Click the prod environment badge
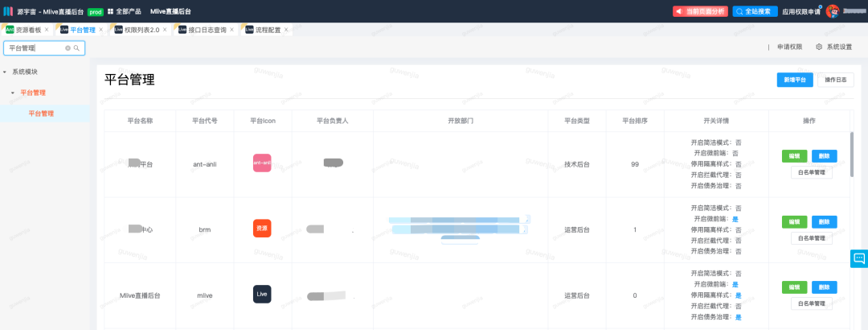868x330 pixels. [x=95, y=11]
